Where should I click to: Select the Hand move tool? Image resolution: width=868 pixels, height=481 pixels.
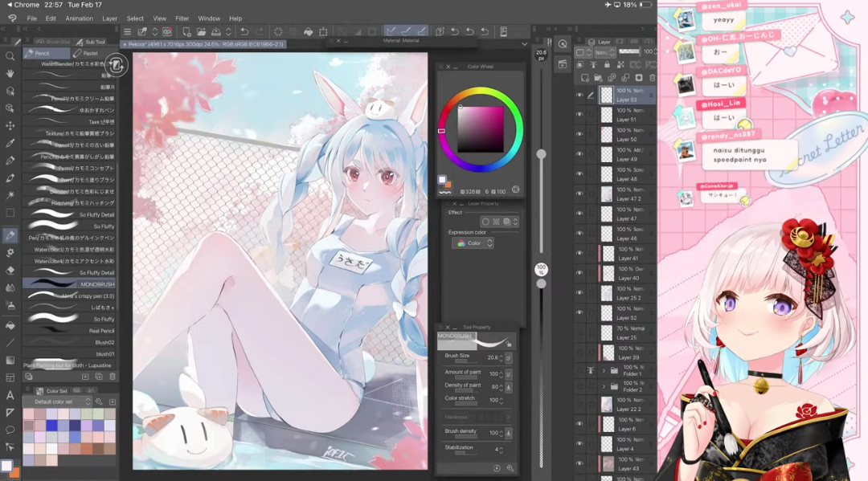pos(10,74)
